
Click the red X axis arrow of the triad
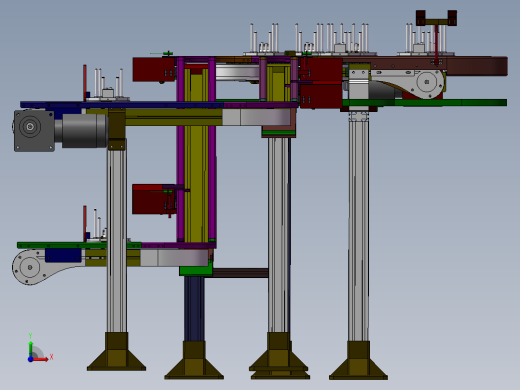pos(41,359)
